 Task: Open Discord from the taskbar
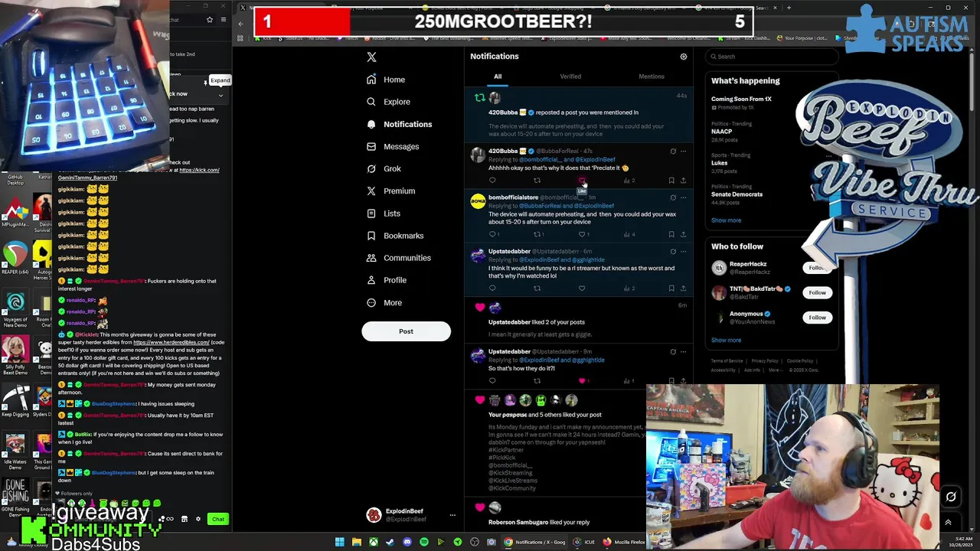(x=407, y=543)
